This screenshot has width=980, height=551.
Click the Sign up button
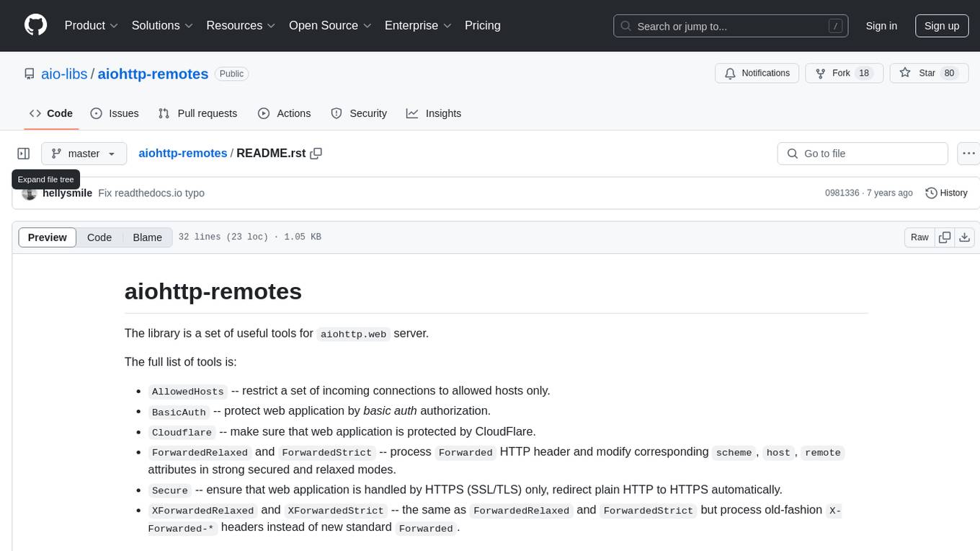click(x=942, y=25)
